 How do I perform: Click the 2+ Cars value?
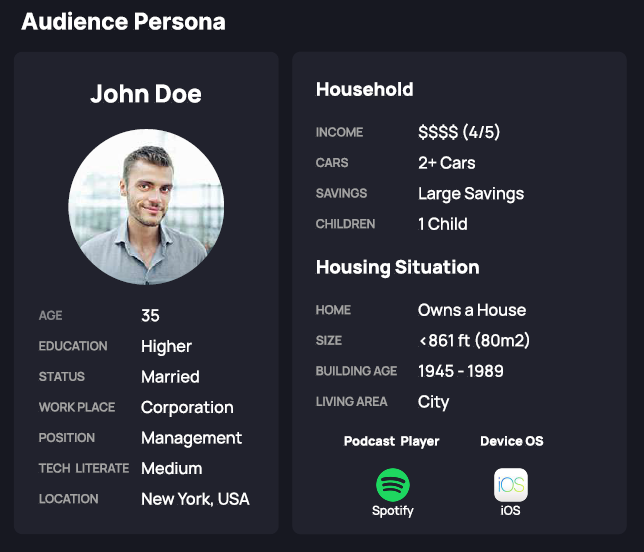[446, 163]
